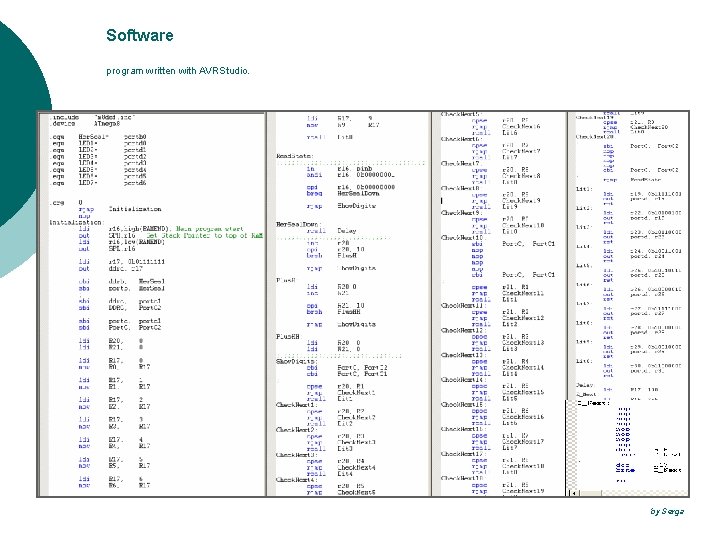Click the "Software" slide title

pos(140,35)
